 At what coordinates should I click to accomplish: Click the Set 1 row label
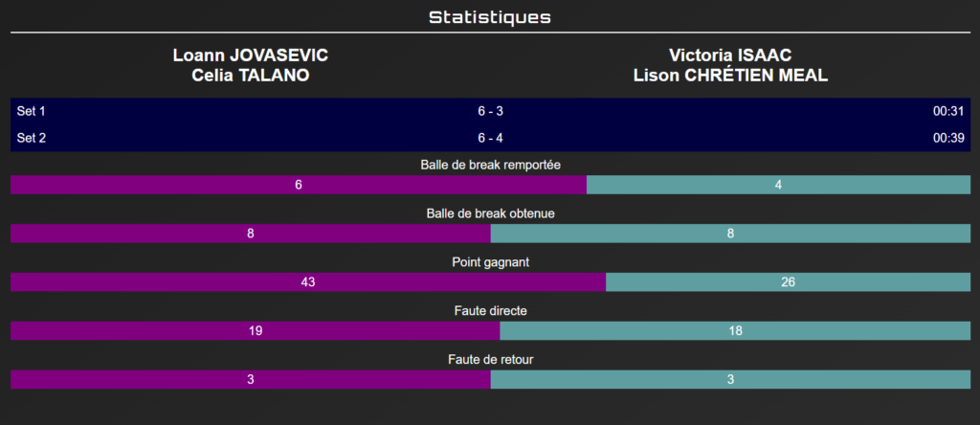tap(32, 112)
